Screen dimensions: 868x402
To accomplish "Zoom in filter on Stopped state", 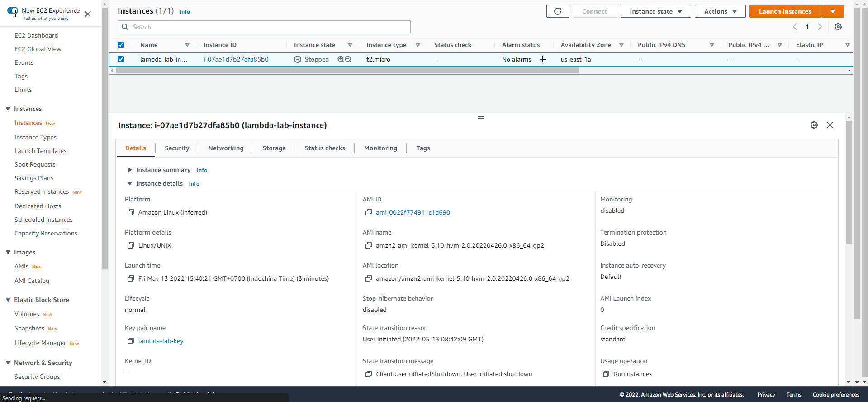I will (341, 59).
